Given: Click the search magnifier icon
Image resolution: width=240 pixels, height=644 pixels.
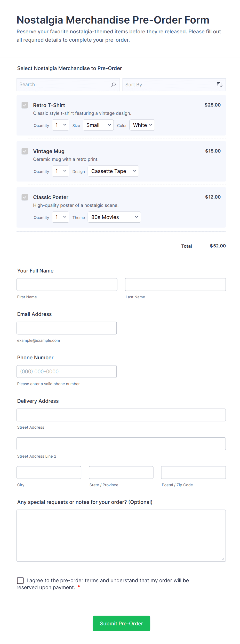Looking at the screenshot, I should [x=113, y=85].
